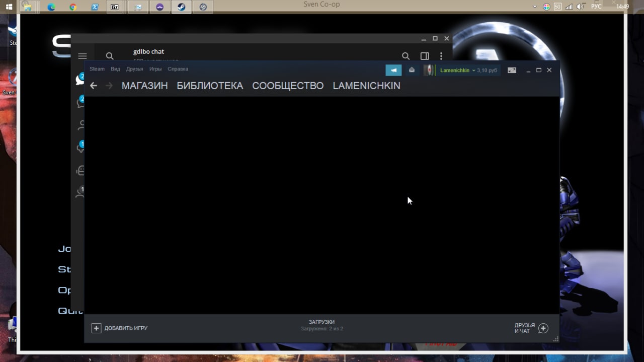Switch Steam to Big Picture mode
The width and height of the screenshot is (644, 362).
tap(512, 70)
